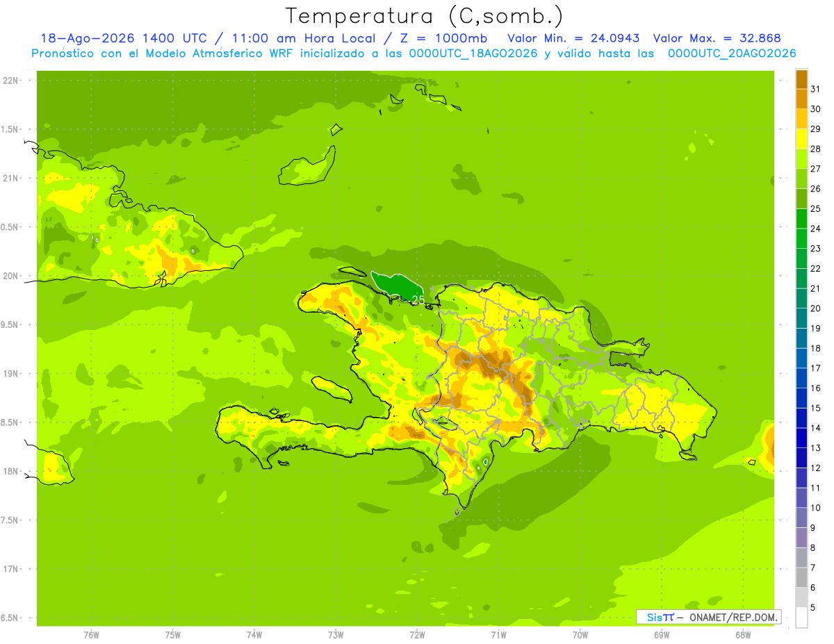
Task: Click the "18N" latitude axis label
Action: coord(10,471)
